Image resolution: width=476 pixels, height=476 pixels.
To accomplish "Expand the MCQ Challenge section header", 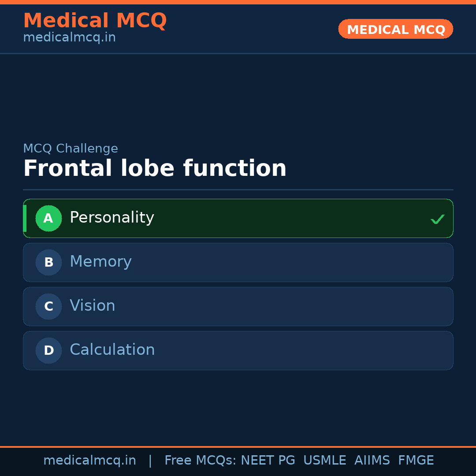I will (x=71, y=149).
